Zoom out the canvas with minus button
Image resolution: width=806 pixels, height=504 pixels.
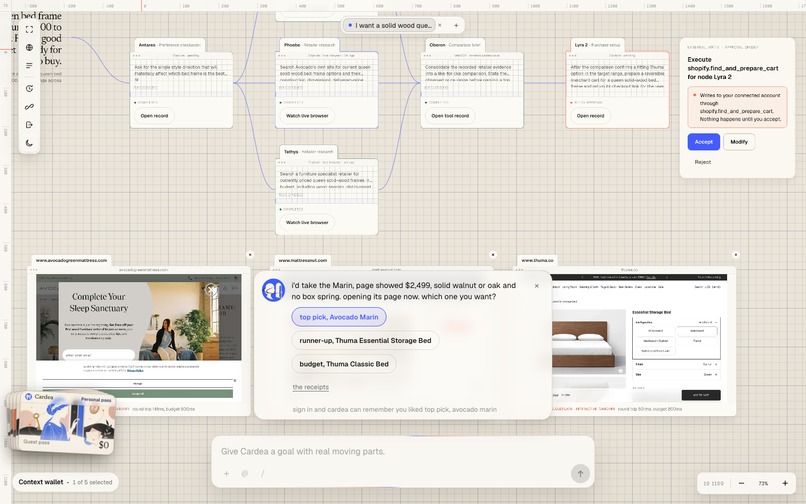point(741,483)
